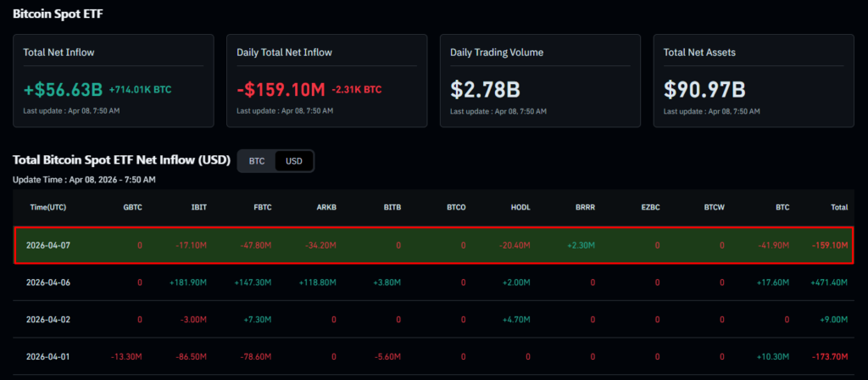Click the BITB column header
868x380 pixels.
click(x=392, y=207)
